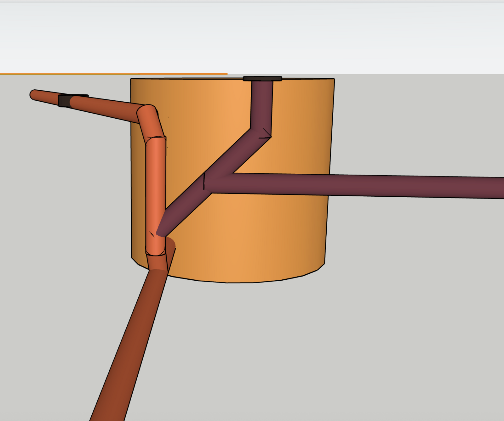Click the dark coupling on the orange pipe
Screen dimensions: 504x421
[x=64, y=101]
